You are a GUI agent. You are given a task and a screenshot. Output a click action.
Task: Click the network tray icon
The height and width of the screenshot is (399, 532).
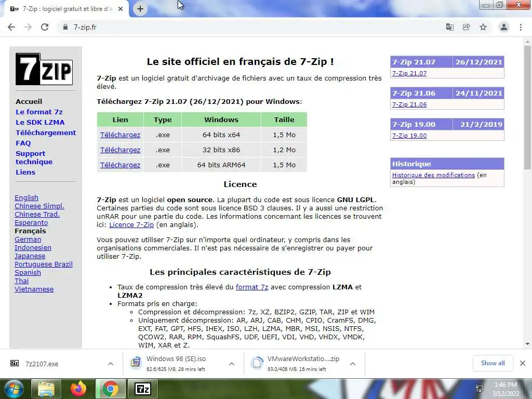[480, 389]
